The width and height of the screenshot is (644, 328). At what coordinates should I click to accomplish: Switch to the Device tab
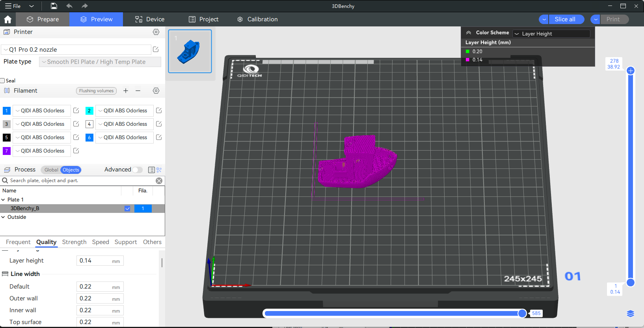[150, 19]
